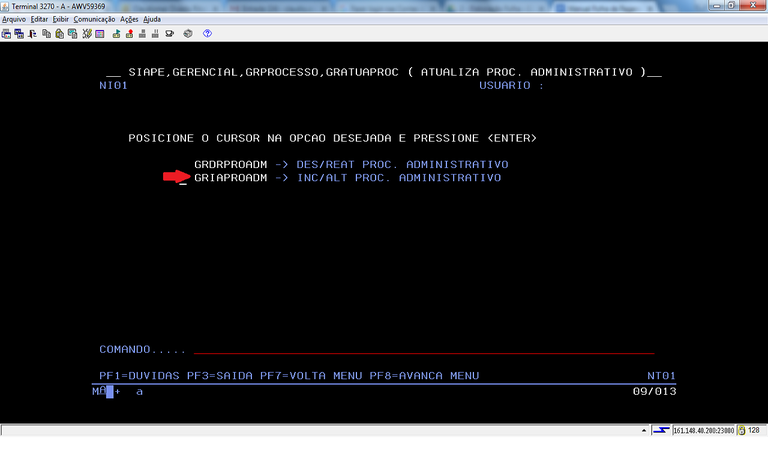Click the blue connection status icon
Screen dimensions: 768x456
661,431
